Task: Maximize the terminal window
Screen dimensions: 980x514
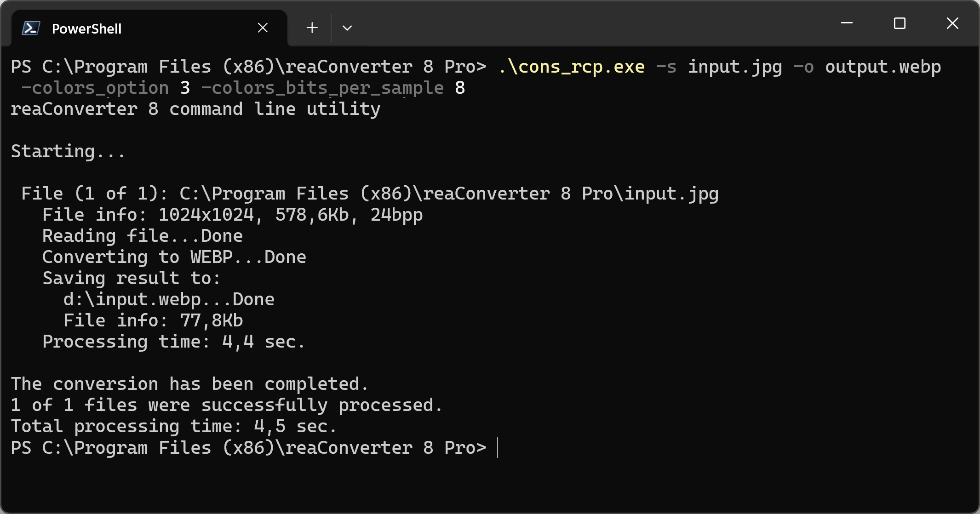Action: pos(900,23)
